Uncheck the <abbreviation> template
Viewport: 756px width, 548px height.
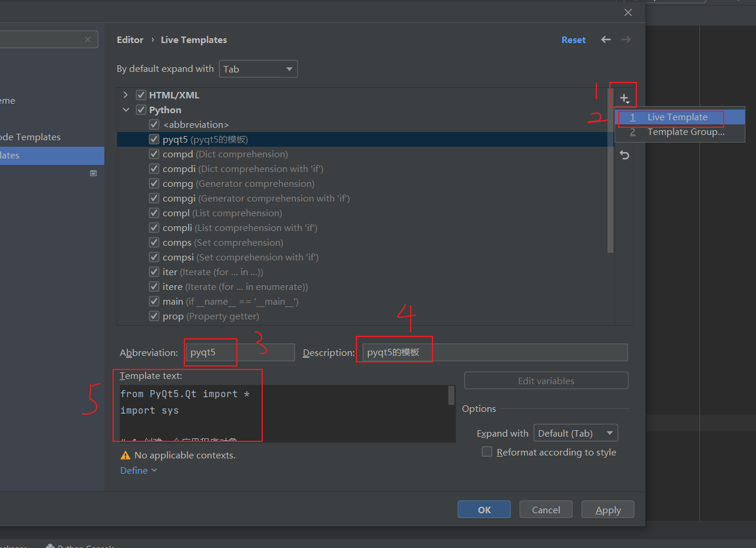[x=154, y=124]
